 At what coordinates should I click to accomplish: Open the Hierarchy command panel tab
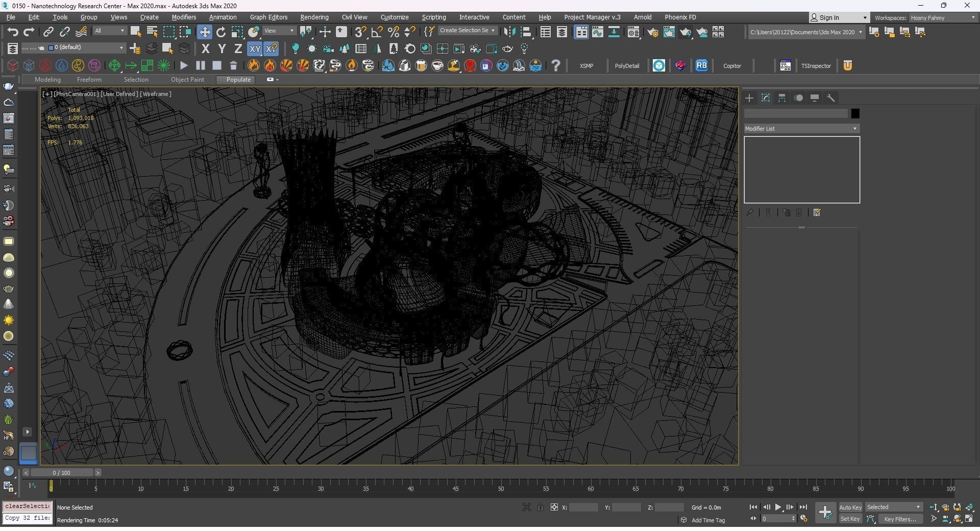click(782, 98)
